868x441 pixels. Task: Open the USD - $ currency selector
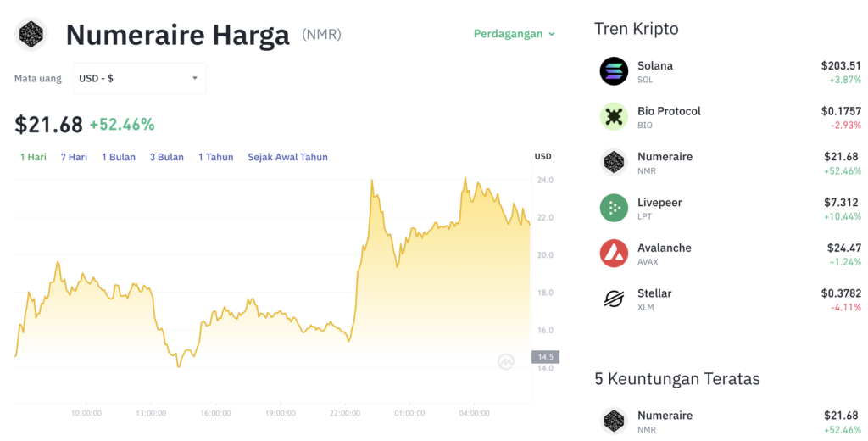point(139,78)
